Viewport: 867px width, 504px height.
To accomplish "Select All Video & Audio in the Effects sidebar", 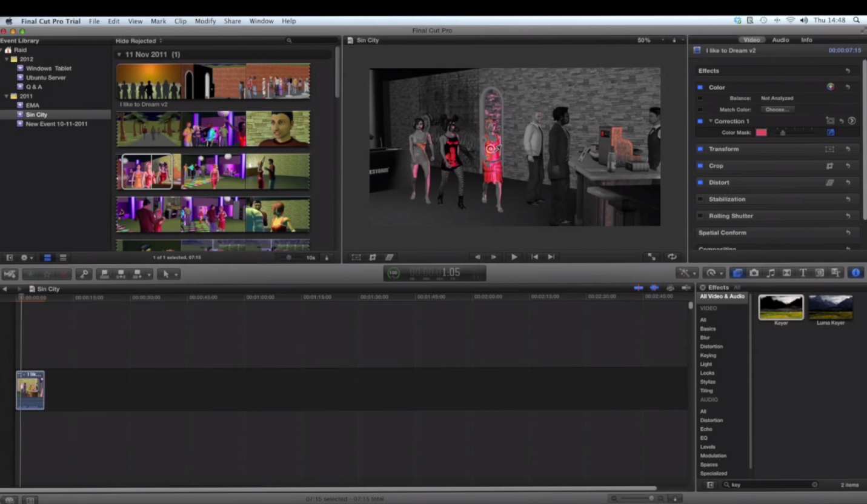I will pos(722,296).
